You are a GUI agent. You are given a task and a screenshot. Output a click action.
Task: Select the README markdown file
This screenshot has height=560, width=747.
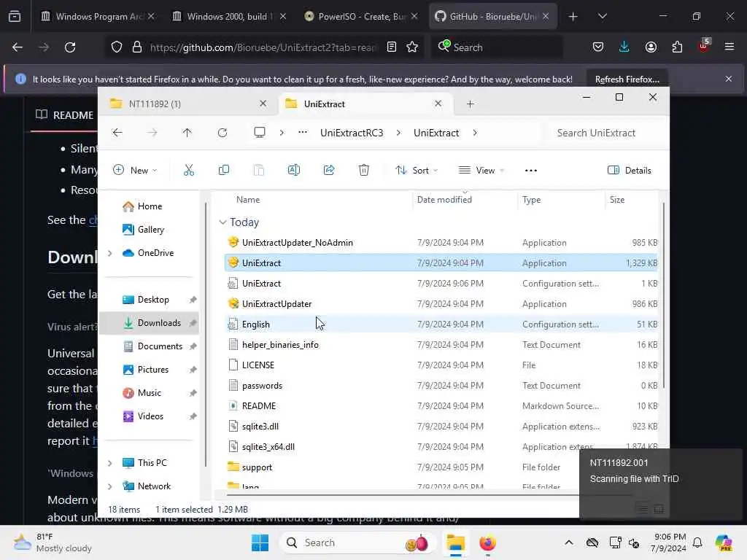tap(259, 406)
